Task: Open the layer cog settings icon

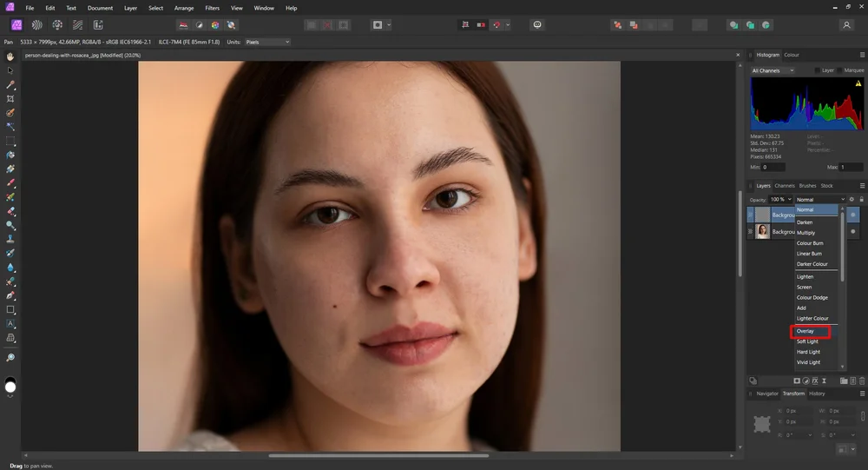Action: pos(852,200)
